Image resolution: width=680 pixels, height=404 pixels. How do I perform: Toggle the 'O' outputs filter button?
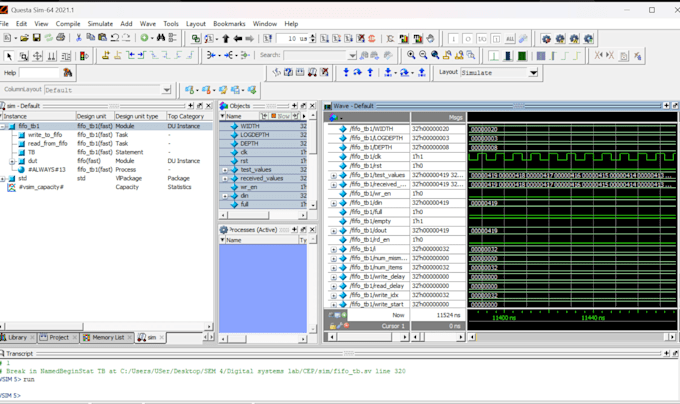pos(468,39)
